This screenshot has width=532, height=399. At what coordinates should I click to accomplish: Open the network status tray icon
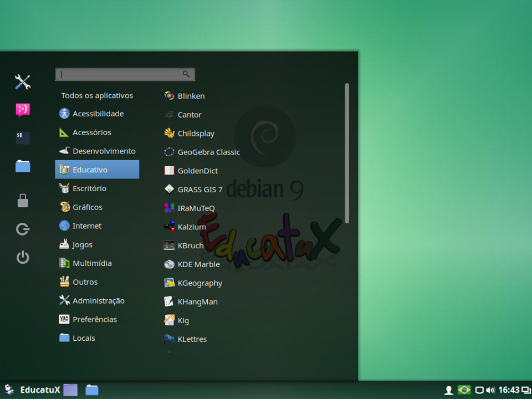click(479, 390)
